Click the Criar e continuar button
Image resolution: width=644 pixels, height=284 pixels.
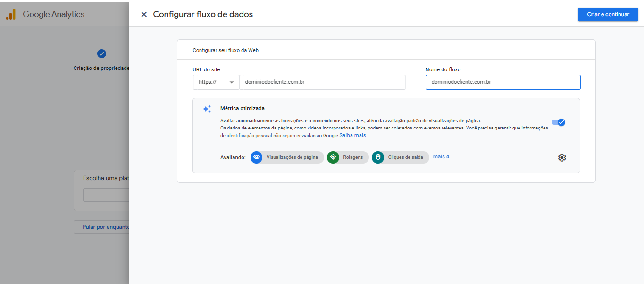click(608, 14)
